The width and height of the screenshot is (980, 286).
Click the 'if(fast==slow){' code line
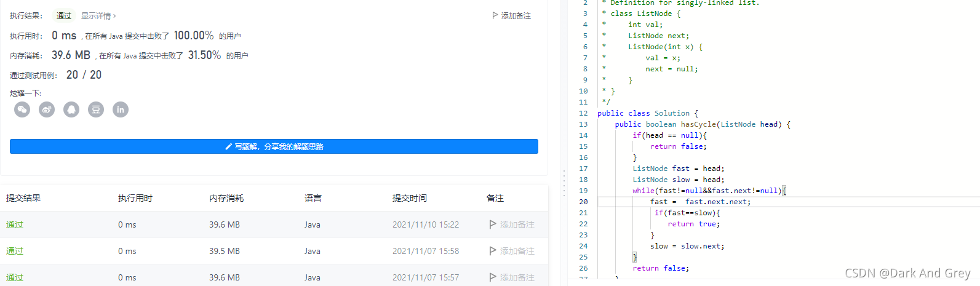687,213
